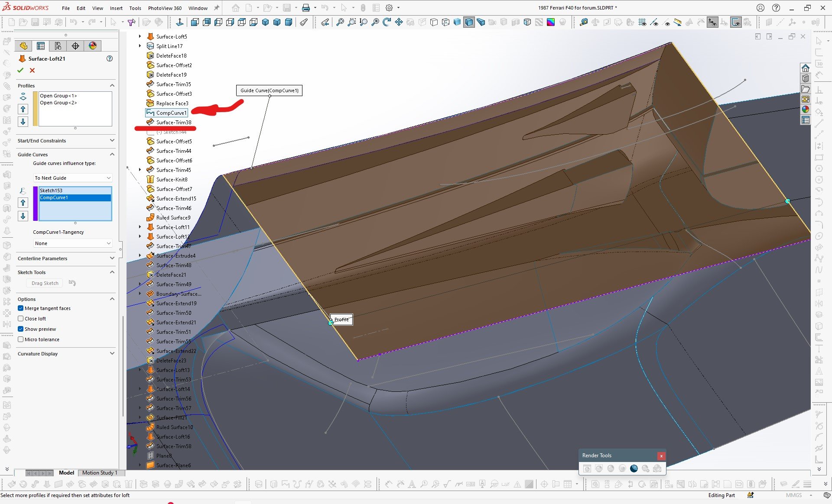Open the PropertyManager tab
The image size is (832, 504).
pos(41,46)
